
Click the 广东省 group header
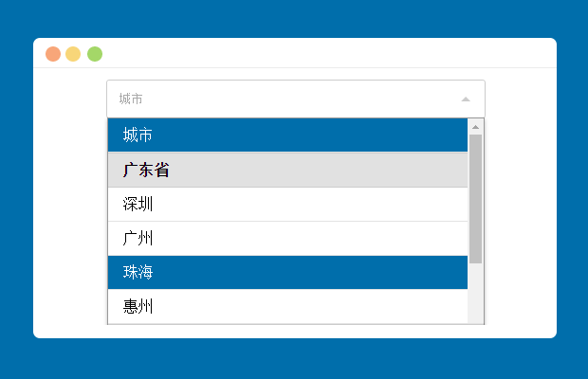pos(287,170)
